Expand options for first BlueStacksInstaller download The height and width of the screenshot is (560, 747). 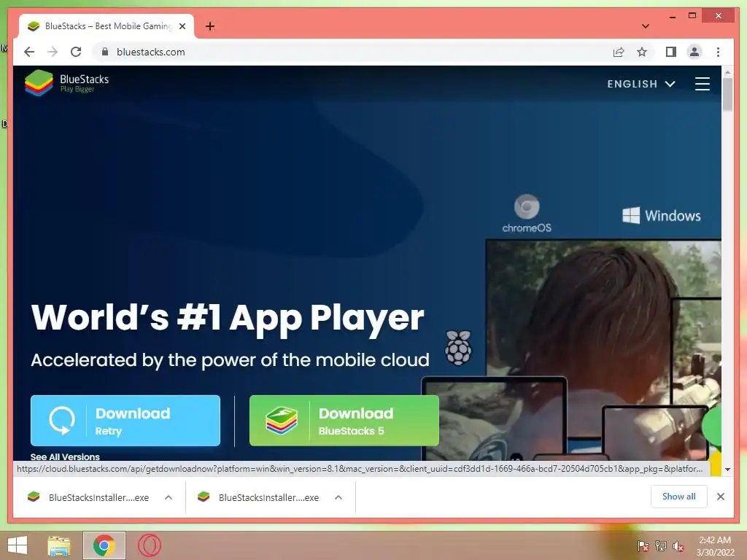coord(169,497)
